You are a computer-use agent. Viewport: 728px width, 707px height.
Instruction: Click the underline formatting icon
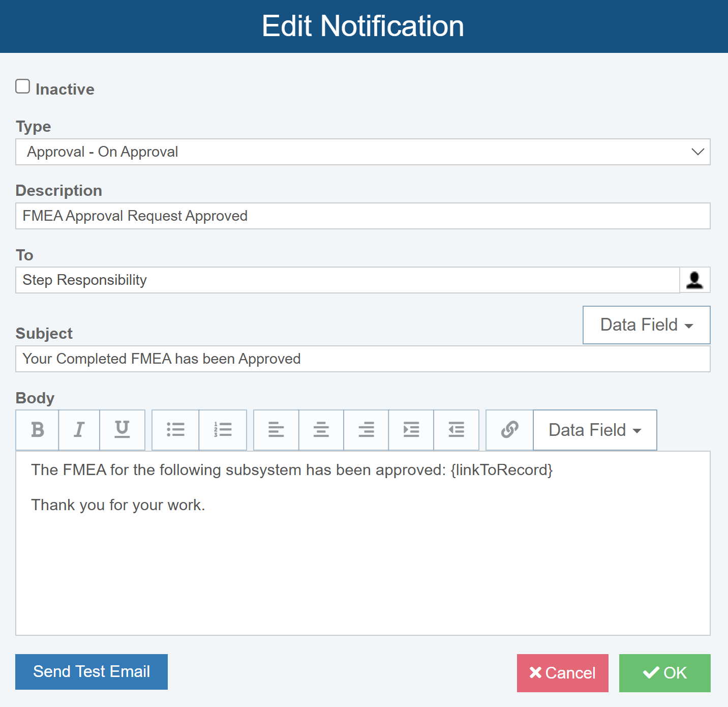122,430
